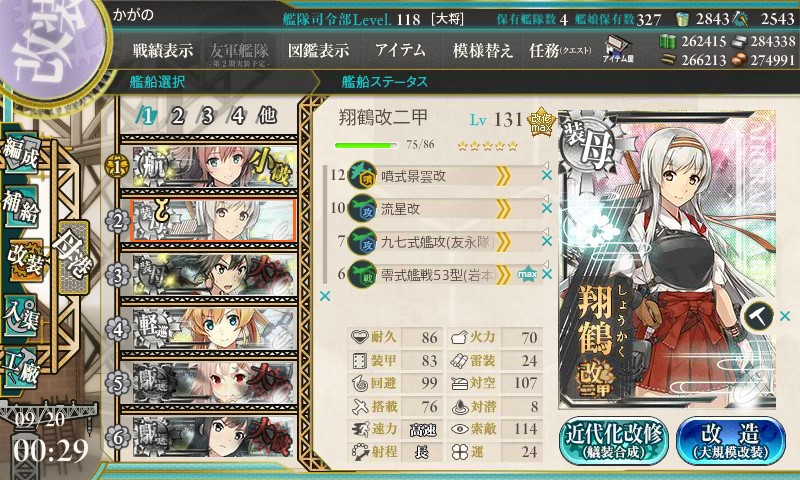
Task: Remove 流星改 with its X mark
Action: coord(547,208)
